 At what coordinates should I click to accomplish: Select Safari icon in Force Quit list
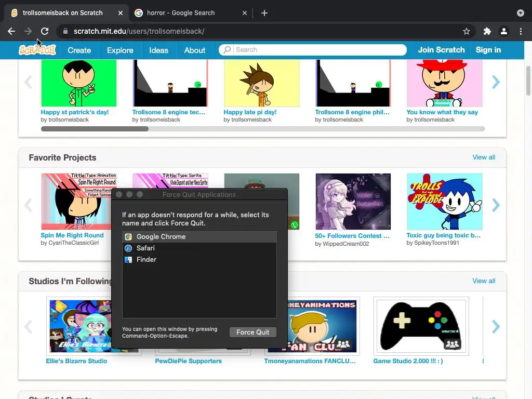128,248
